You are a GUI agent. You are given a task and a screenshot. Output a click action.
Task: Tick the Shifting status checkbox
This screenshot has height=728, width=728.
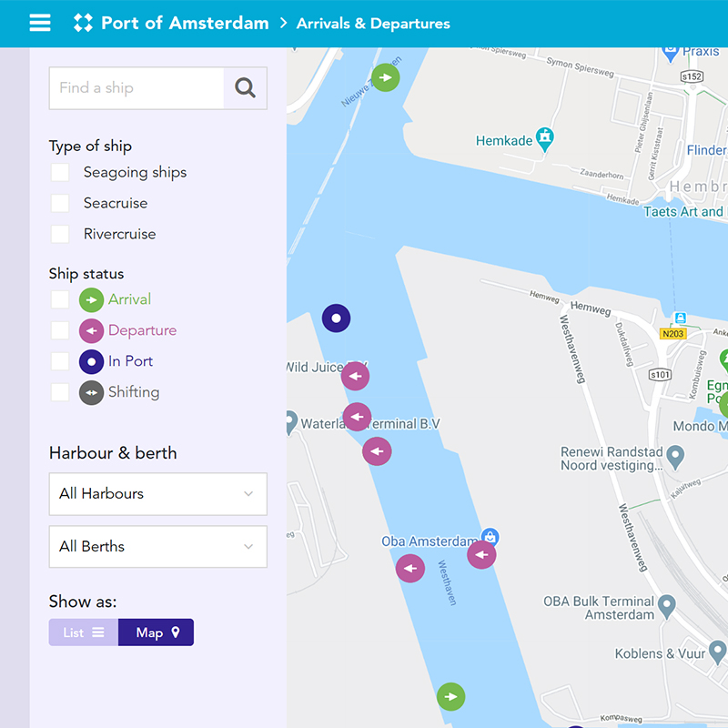(60, 392)
